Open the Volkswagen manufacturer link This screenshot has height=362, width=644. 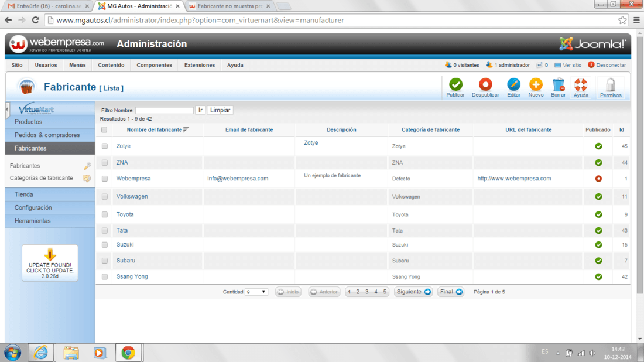[x=132, y=196]
